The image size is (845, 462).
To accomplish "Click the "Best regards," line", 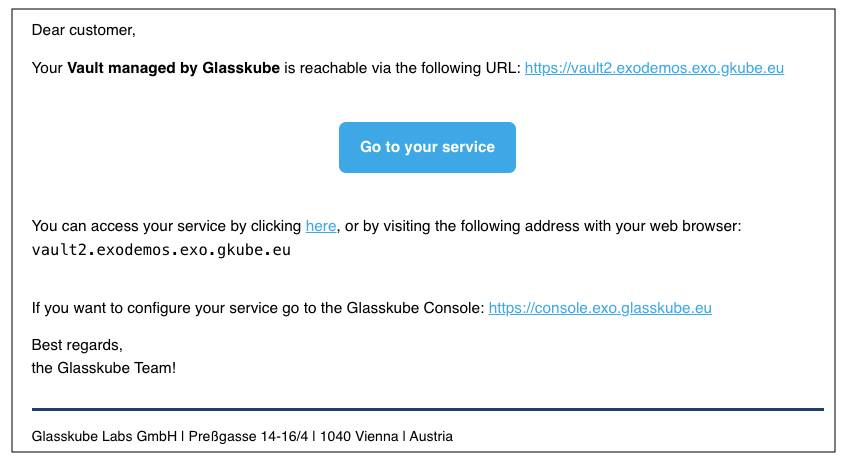I will [x=77, y=345].
